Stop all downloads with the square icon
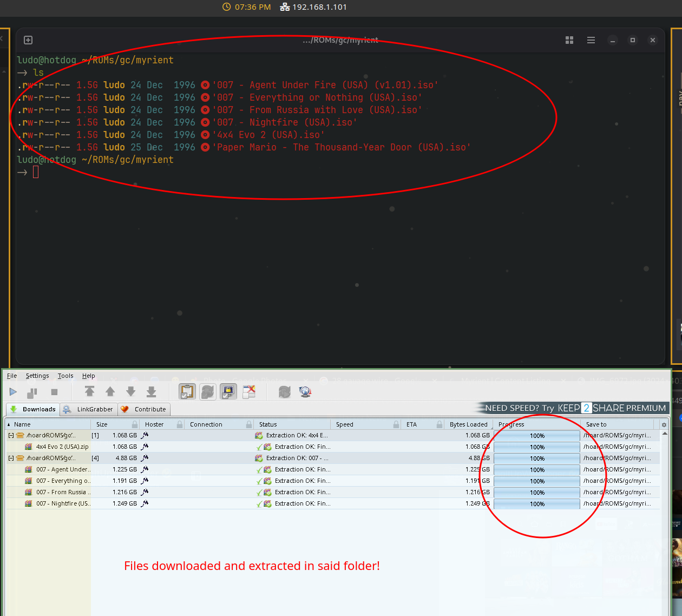 coord(54,392)
